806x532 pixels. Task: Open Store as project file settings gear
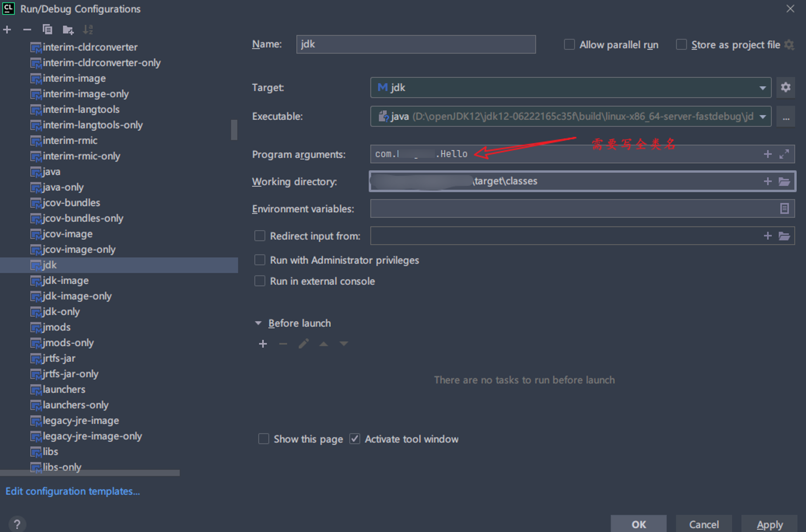point(789,45)
